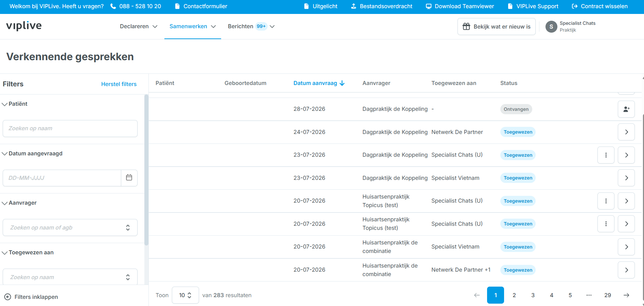Open the Zoeken op naam of agb dropdown
The image size is (644, 306).
[x=70, y=227]
